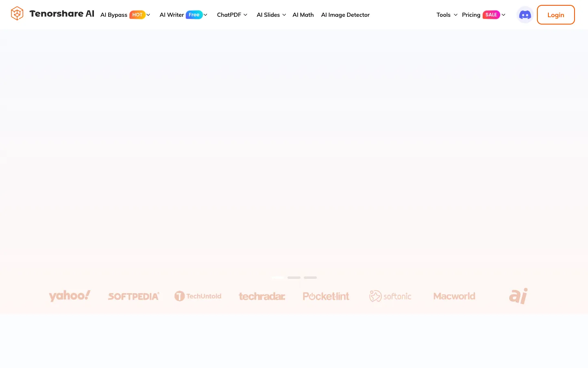Open the AI Writer menu

[172, 15]
